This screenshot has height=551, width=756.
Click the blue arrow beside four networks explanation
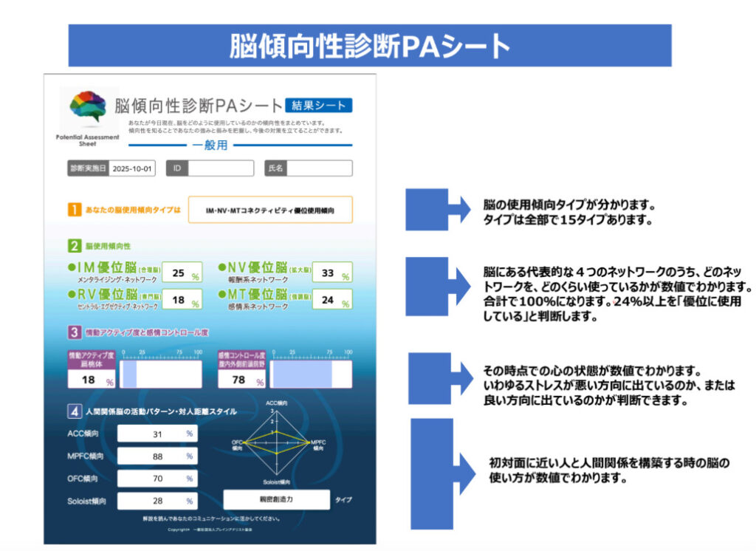(436, 287)
